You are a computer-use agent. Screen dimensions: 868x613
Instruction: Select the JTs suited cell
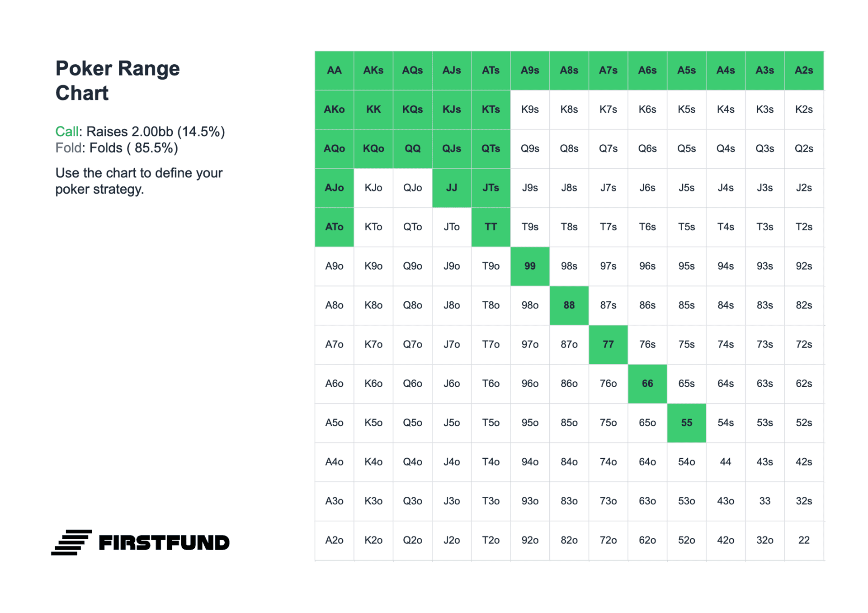pyautogui.click(x=491, y=188)
